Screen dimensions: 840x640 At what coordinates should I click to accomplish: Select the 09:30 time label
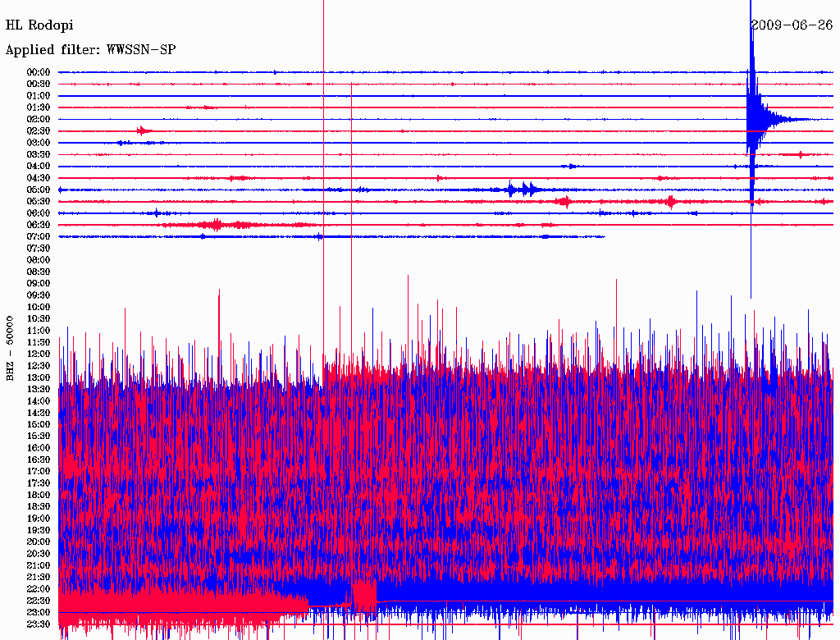[39, 295]
